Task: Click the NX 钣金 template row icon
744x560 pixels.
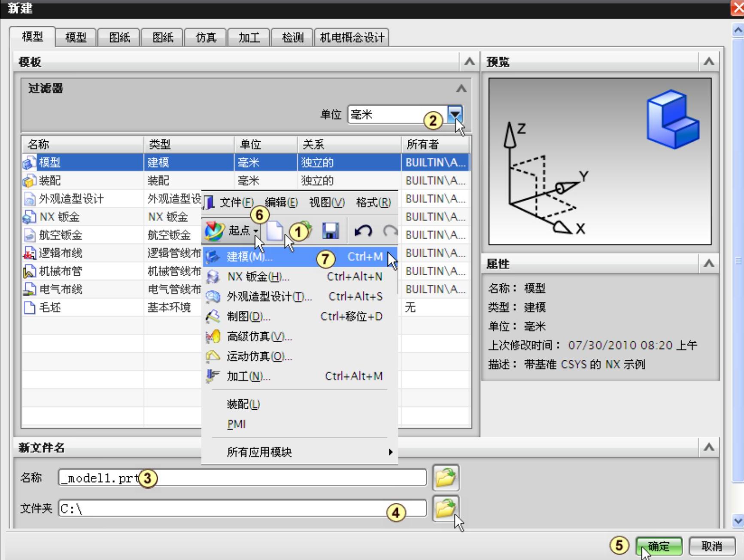Action: click(29, 217)
